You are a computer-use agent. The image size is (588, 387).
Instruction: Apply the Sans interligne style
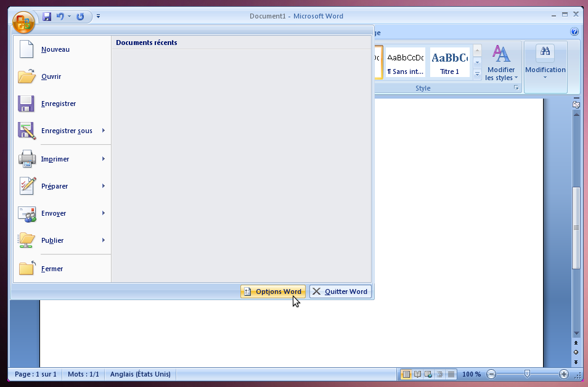406,62
